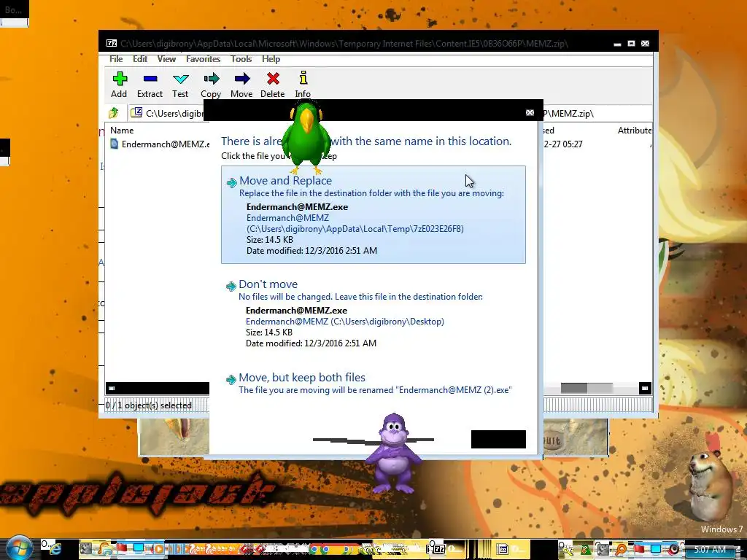Select the Endermanch@MEMZ file row in 7-Zip
747x560 pixels.
point(160,144)
